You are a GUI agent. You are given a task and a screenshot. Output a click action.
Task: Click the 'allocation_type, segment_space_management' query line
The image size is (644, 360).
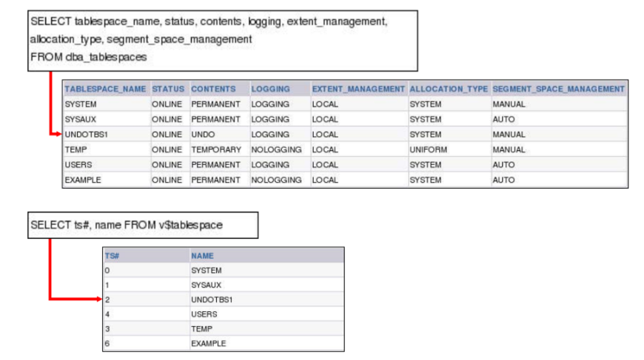coord(141,39)
